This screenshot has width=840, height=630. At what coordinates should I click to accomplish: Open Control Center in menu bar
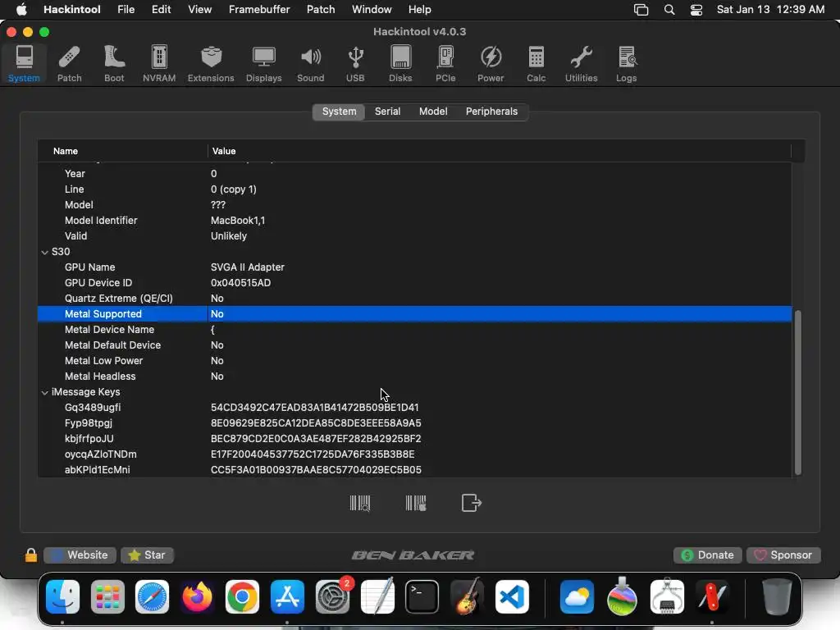click(696, 10)
